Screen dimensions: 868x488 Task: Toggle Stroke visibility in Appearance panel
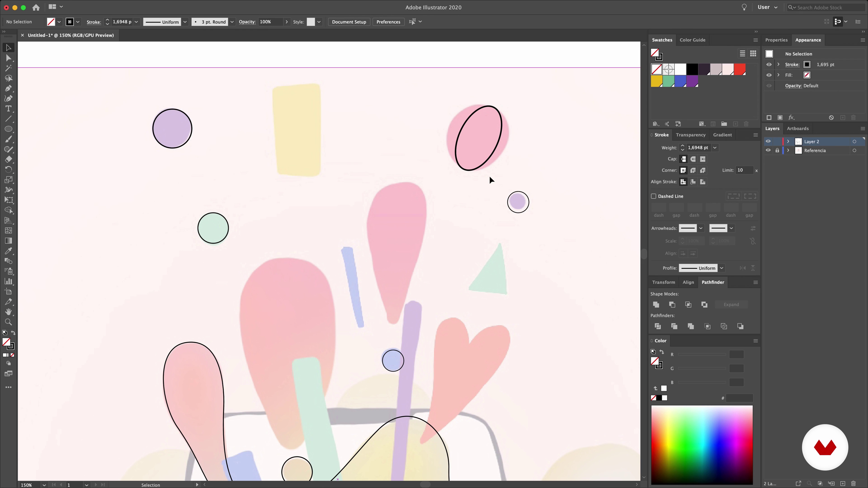[769, 64]
